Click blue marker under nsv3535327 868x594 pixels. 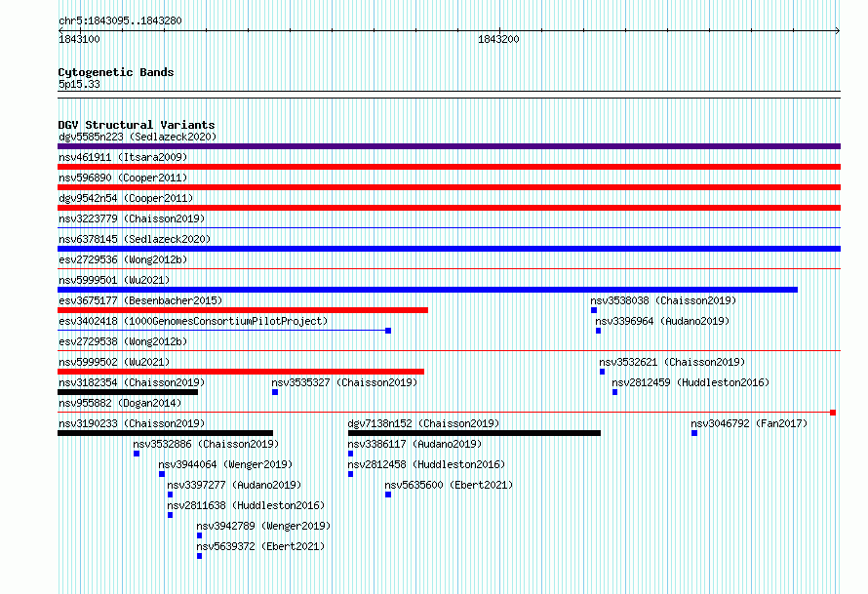(275, 392)
